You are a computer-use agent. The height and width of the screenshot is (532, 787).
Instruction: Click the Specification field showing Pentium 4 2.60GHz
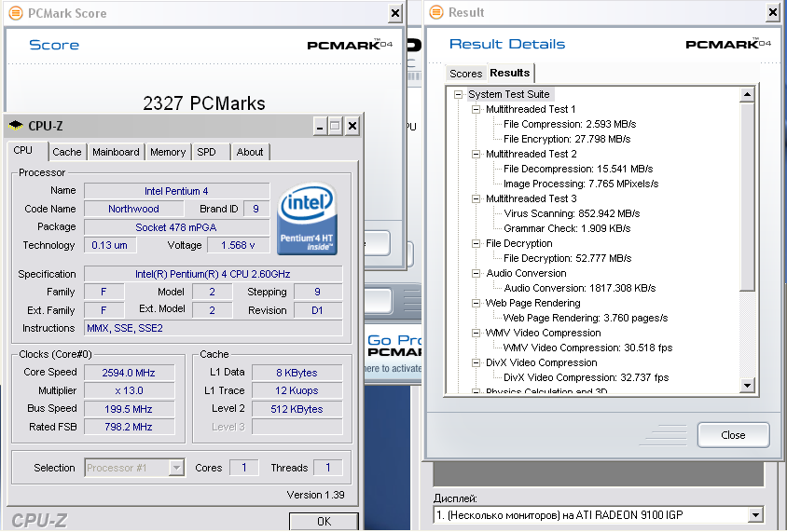[x=214, y=274]
